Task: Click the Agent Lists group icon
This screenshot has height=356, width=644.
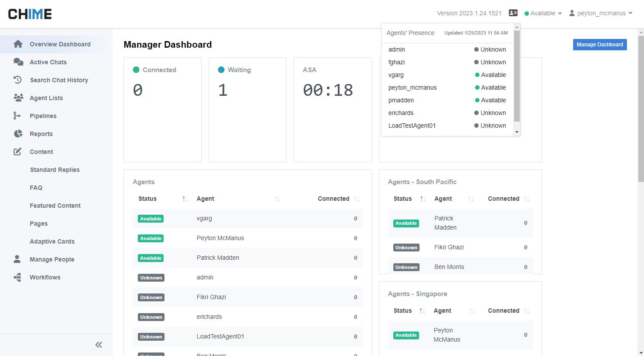Action: pyautogui.click(x=18, y=98)
